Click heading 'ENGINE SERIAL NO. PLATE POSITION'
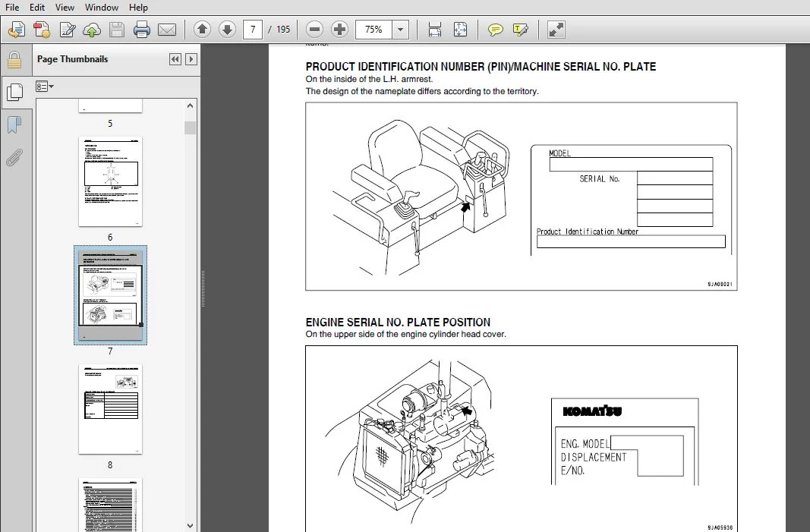Viewport: 810px width, 532px height. pyautogui.click(x=398, y=323)
